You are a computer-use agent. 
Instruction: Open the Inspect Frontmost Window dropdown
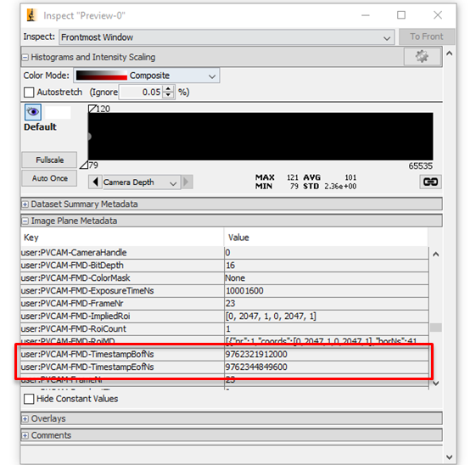(x=227, y=37)
